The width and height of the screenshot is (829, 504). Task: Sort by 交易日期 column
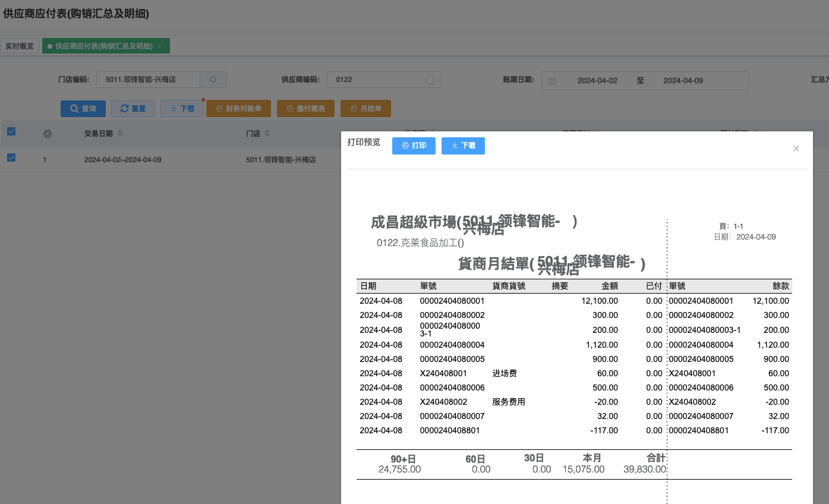[x=120, y=134]
